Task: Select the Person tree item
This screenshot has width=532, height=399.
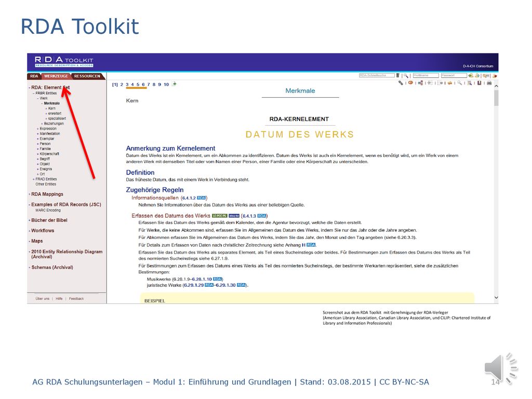Action: click(45, 144)
